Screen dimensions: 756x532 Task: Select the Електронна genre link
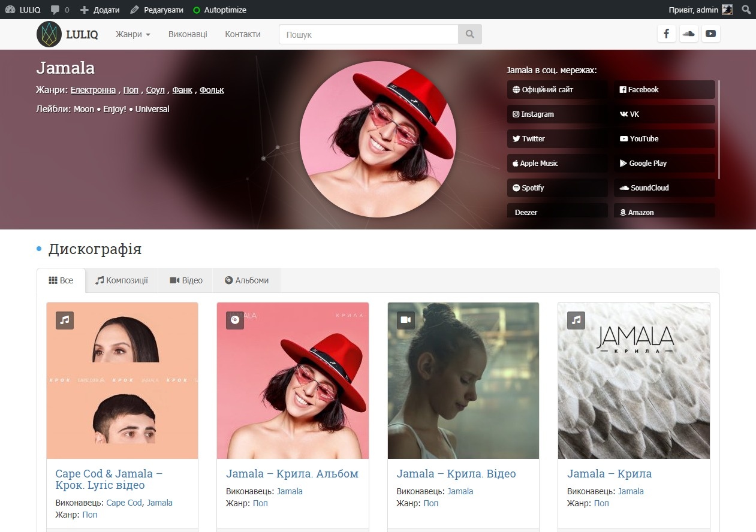93,90
